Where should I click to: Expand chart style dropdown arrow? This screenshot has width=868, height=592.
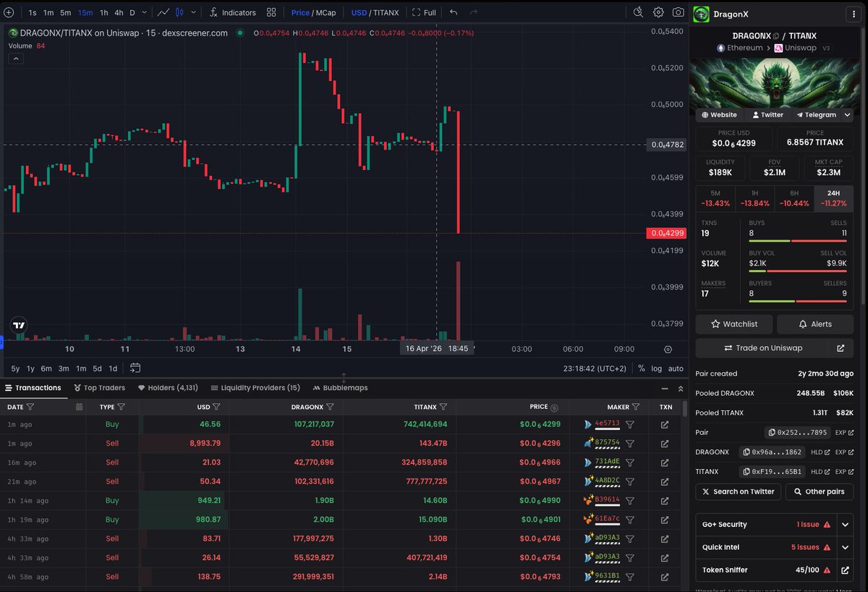click(194, 12)
